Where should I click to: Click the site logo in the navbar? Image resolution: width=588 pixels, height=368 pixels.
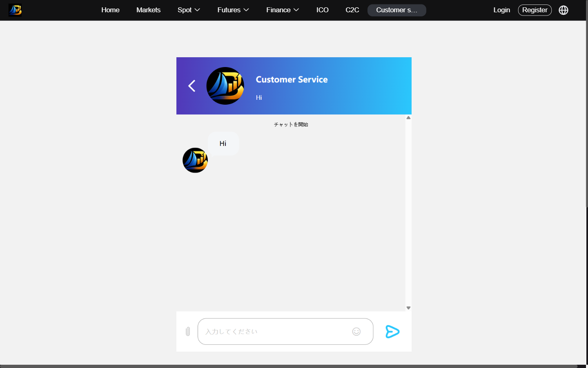coord(15,10)
